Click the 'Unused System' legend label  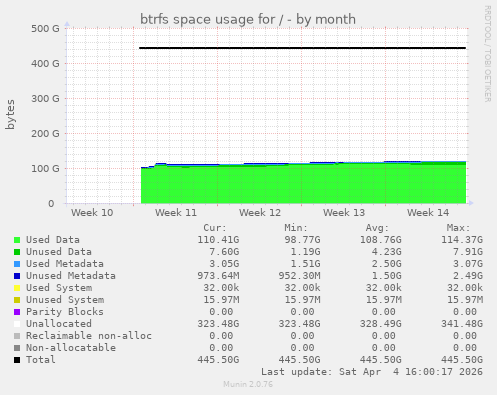[x=65, y=300]
